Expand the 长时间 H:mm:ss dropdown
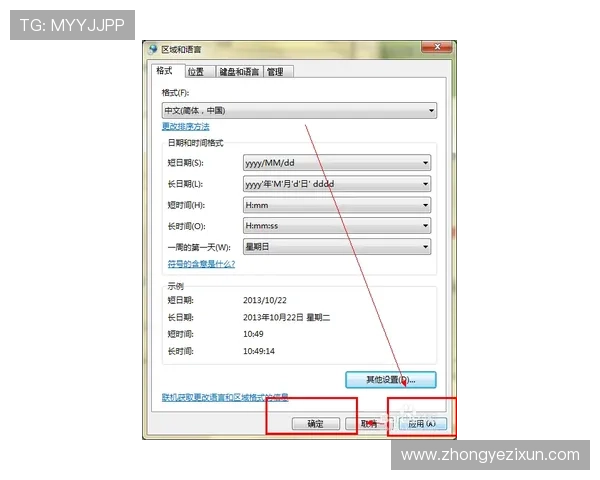 [x=337, y=226]
